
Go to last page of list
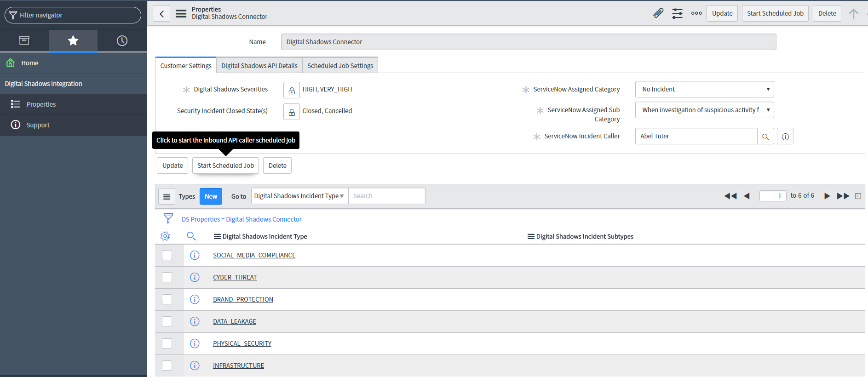pyautogui.click(x=843, y=196)
